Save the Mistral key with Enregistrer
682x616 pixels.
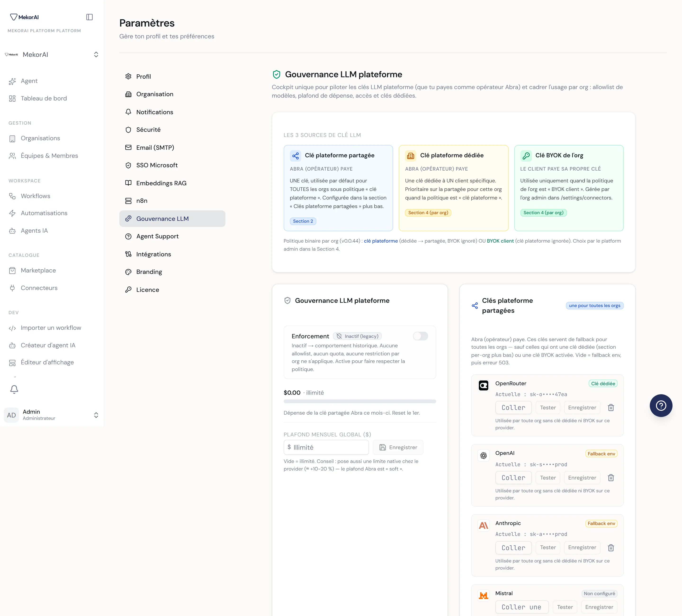point(599,607)
